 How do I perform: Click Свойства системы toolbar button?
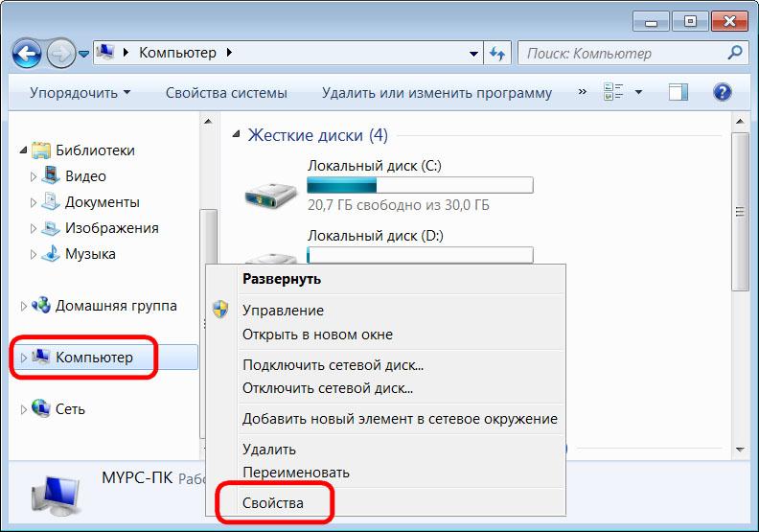pyautogui.click(x=226, y=92)
